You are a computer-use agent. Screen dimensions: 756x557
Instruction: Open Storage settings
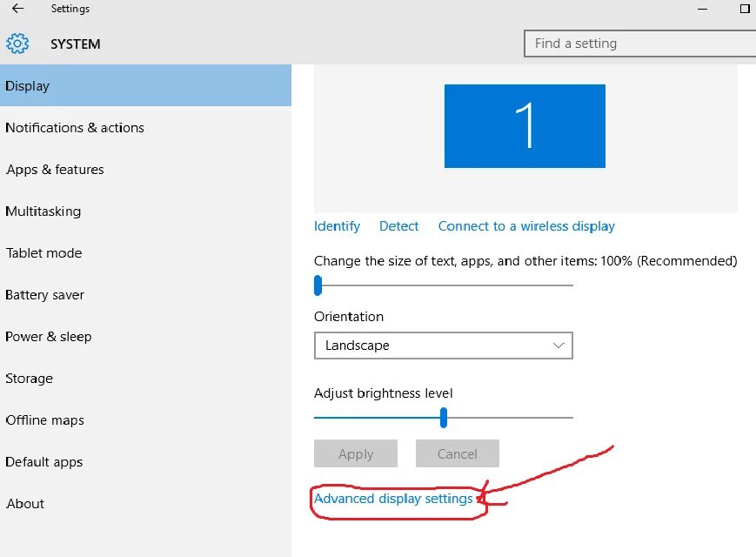tap(145, 378)
